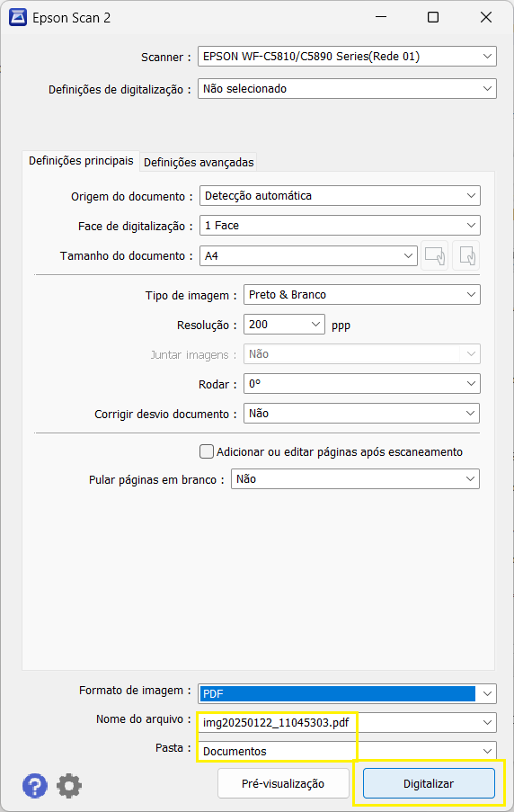Enable Adicionar ou editar páginas após escaneamento
The height and width of the screenshot is (812, 514).
coord(207,451)
